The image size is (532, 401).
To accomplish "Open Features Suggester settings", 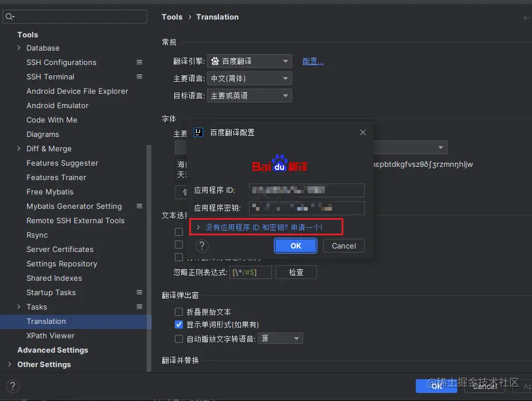I will (x=63, y=163).
